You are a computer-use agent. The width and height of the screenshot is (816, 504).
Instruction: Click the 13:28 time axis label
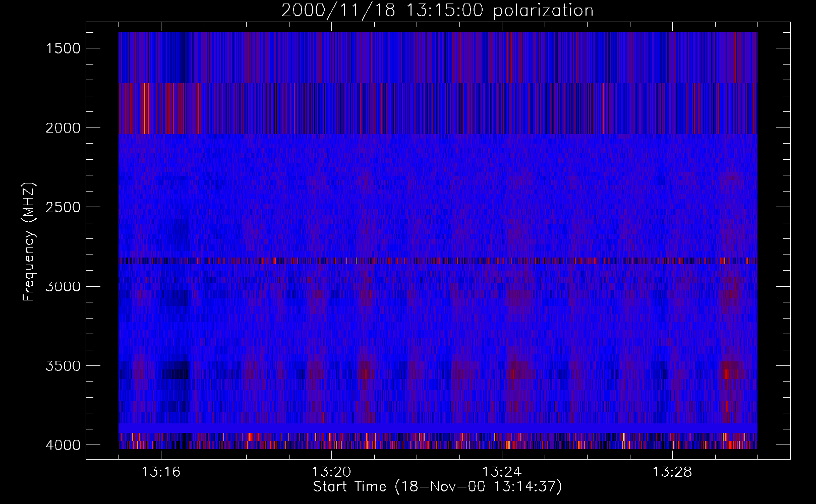coord(672,472)
